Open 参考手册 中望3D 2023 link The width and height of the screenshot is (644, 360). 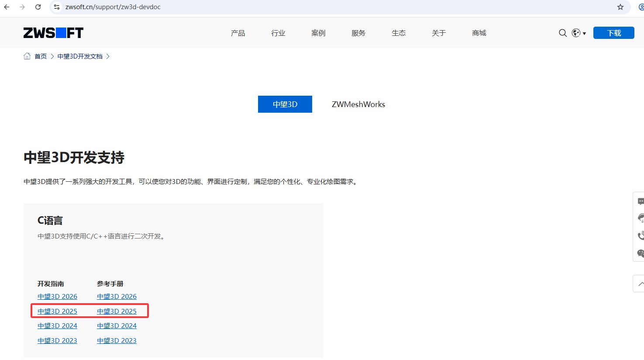[117, 341]
